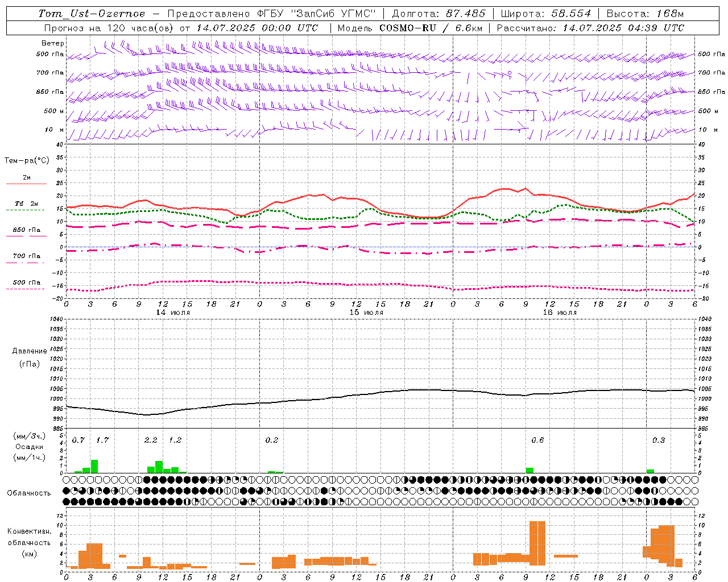
Task: Click the precipitation value 0.2
Action: [272, 440]
